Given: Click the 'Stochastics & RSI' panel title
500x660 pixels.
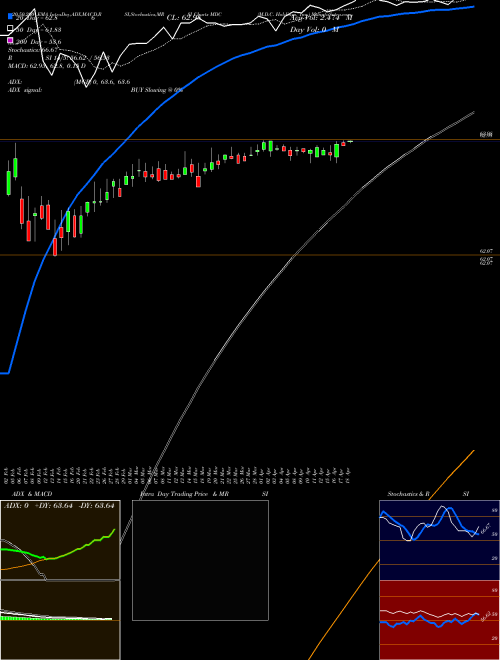Looking at the screenshot, I should 428,494.
